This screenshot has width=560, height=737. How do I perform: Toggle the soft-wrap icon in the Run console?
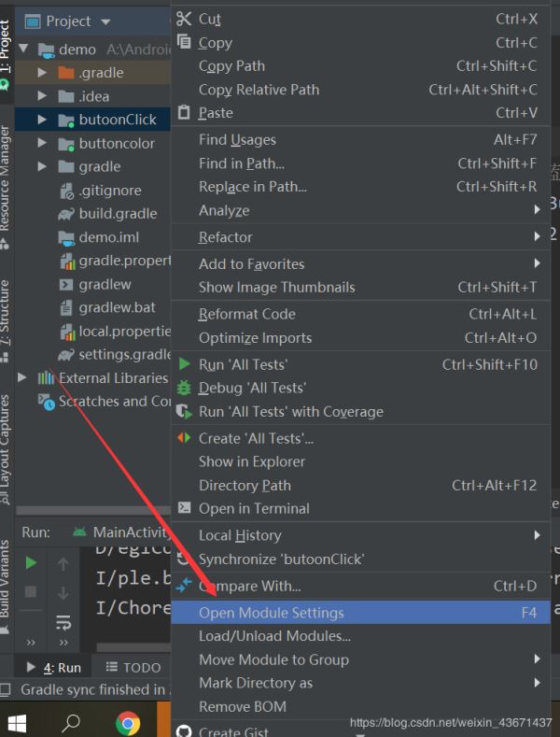(63, 621)
